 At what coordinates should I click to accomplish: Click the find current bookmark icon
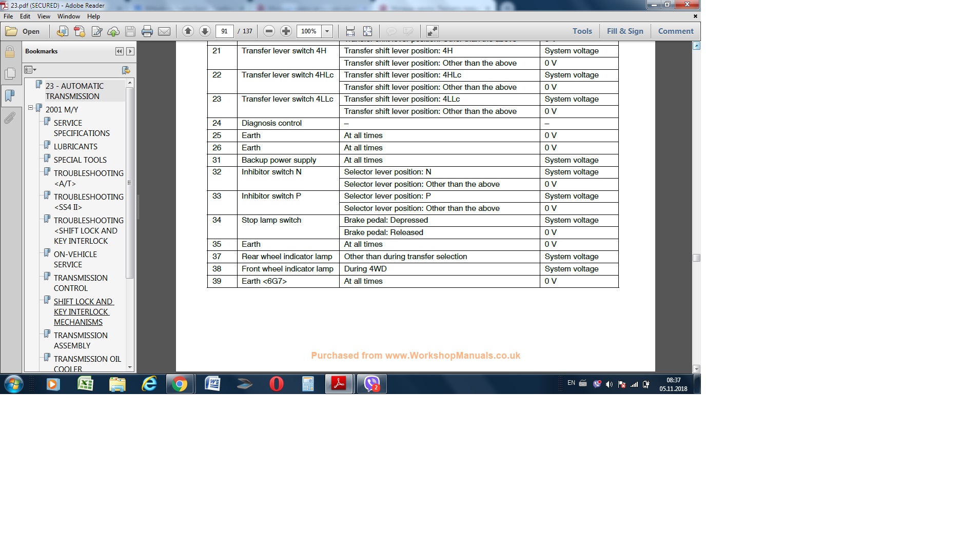click(x=126, y=70)
